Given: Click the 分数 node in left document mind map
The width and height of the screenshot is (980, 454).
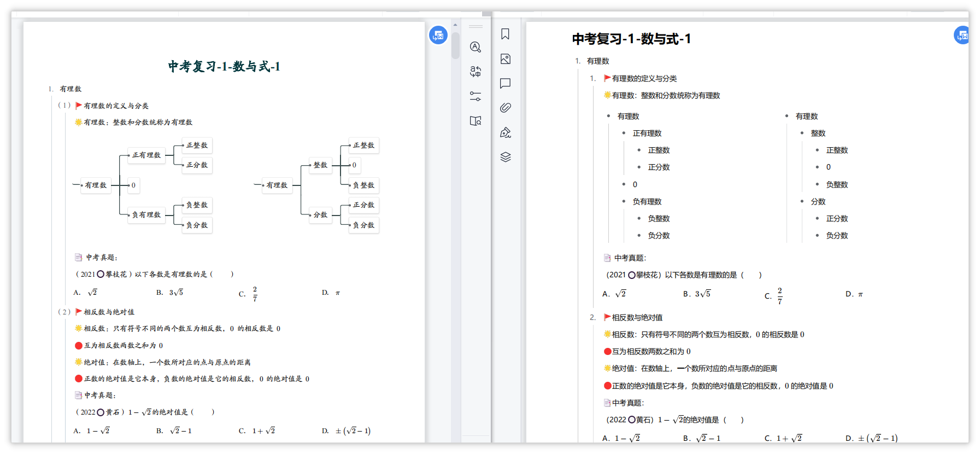Looking at the screenshot, I should click(x=320, y=215).
